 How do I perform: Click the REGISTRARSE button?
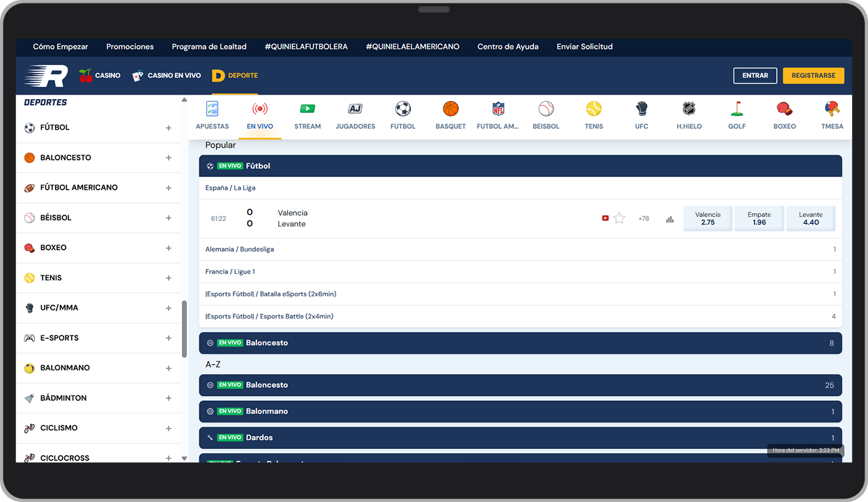coord(813,75)
